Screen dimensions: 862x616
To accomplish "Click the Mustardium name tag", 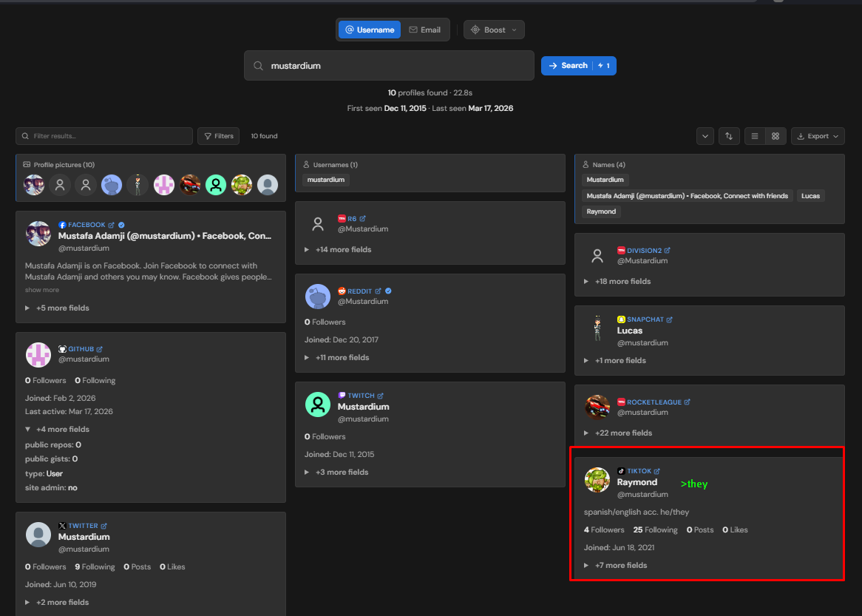I will point(605,180).
